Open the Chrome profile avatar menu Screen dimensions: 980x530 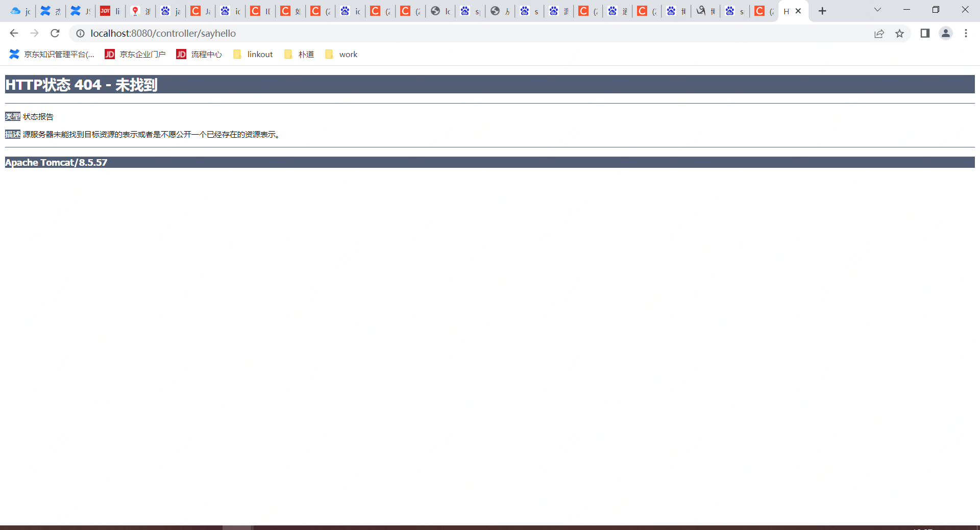pos(946,33)
